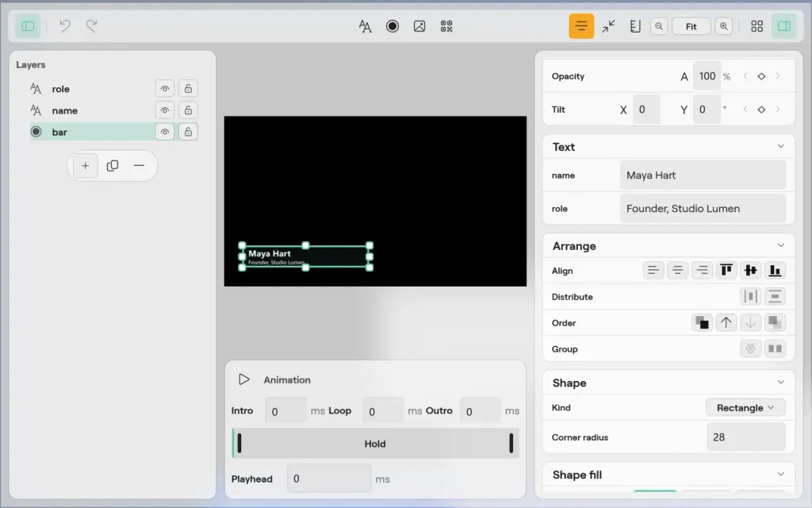Click the Fit zoom button
The height and width of the screenshot is (508, 812).
coord(691,26)
